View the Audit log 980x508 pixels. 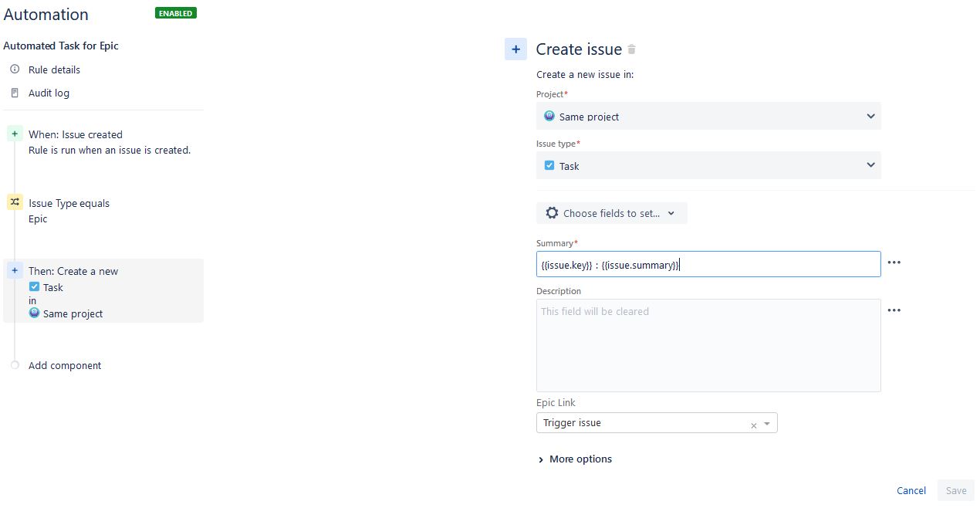tap(49, 93)
